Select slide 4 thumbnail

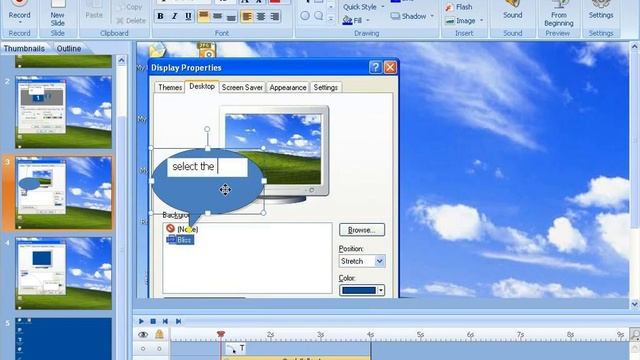(x=63, y=273)
